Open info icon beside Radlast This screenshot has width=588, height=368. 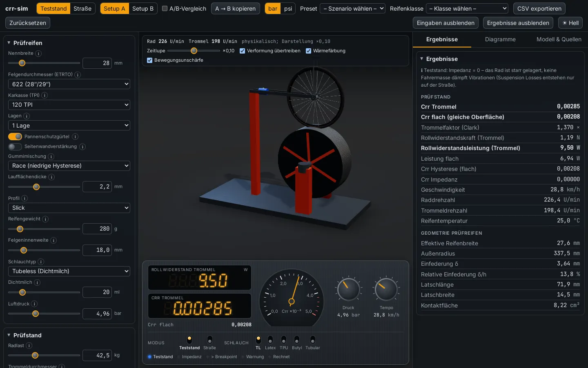pos(29,346)
